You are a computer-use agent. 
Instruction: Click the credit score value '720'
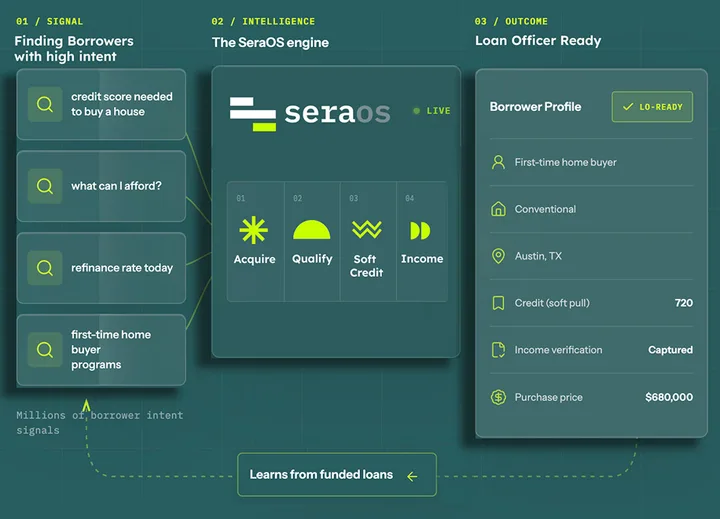point(684,303)
